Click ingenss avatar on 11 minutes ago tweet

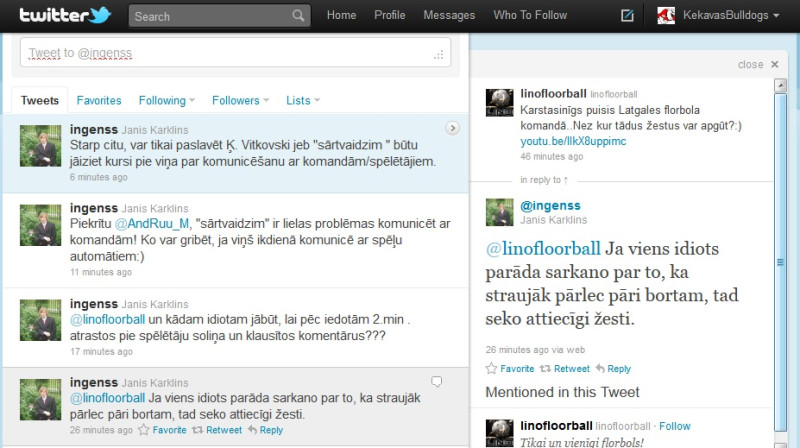point(40,225)
